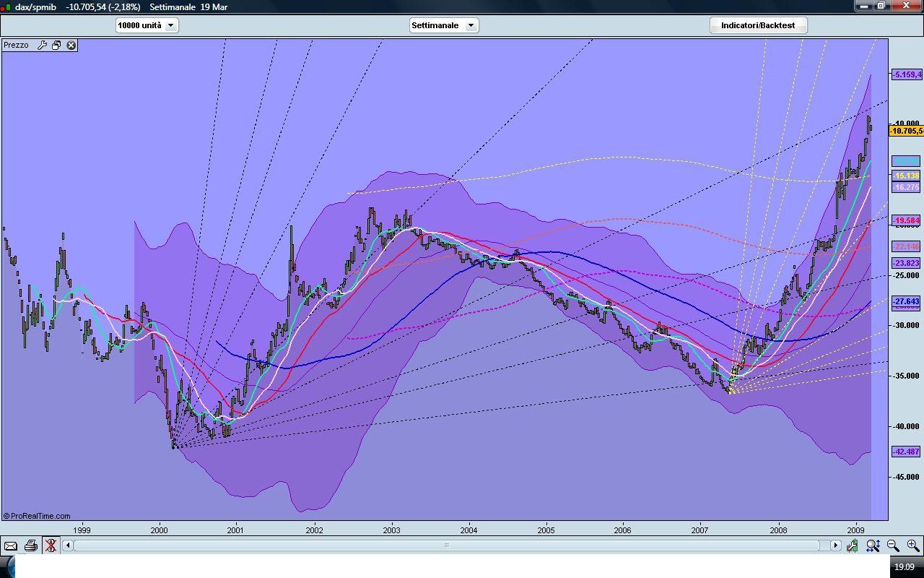
Task: Click the -42.487 lower band label
Action: tap(906, 452)
